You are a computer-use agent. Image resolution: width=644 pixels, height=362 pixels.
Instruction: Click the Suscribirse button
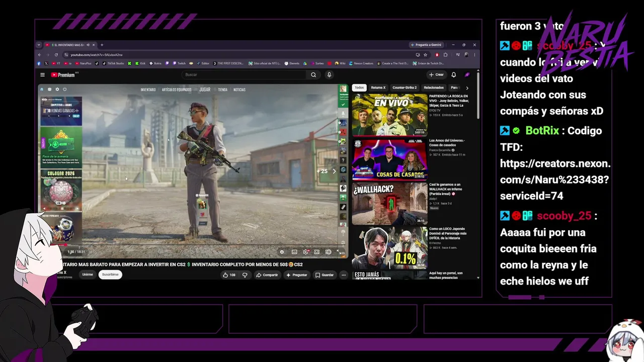[x=110, y=275]
